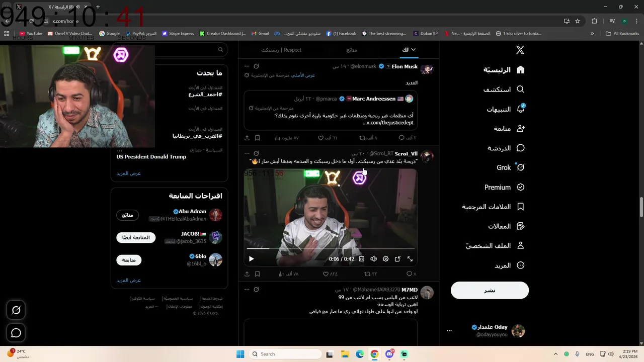Open المزيد more menu in sidebar
Image resolution: width=644 pixels, height=362 pixels.
tap(510, 265)
